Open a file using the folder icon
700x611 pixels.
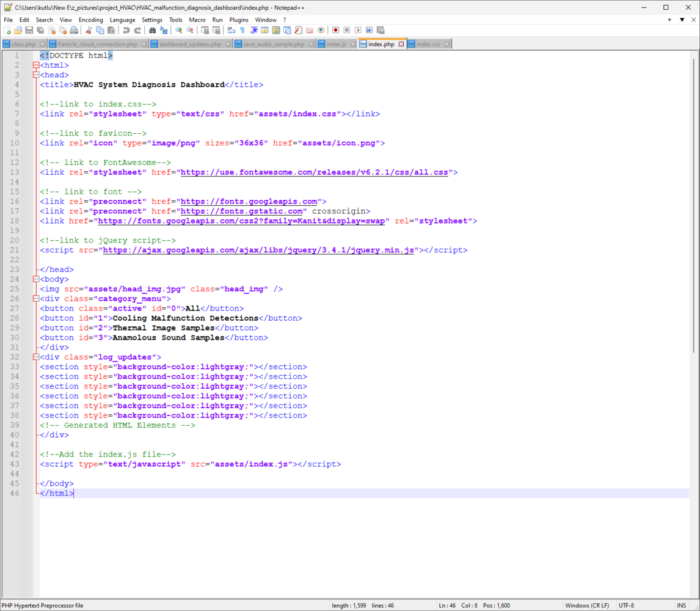[x=18, y=30]
